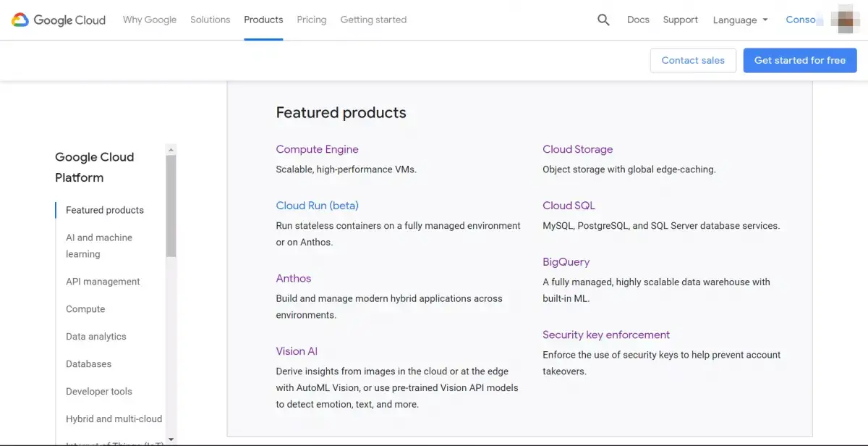
Task: Click text 'Object storage with global edge-caching.'
Action: tap(629, 169)
